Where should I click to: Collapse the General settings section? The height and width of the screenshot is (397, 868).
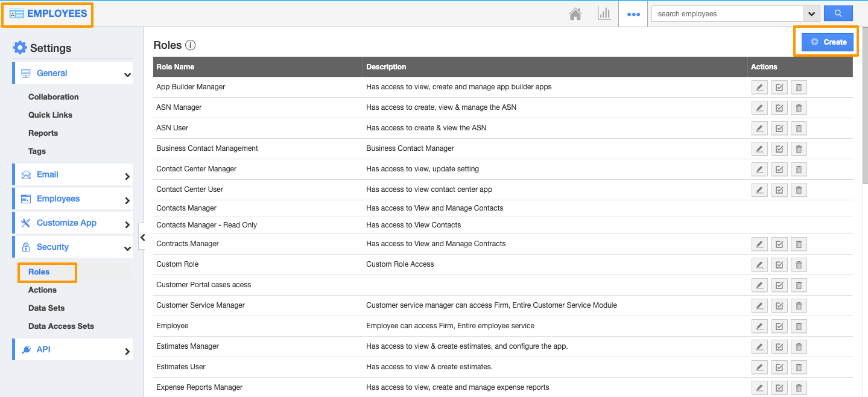coord(127,74)
